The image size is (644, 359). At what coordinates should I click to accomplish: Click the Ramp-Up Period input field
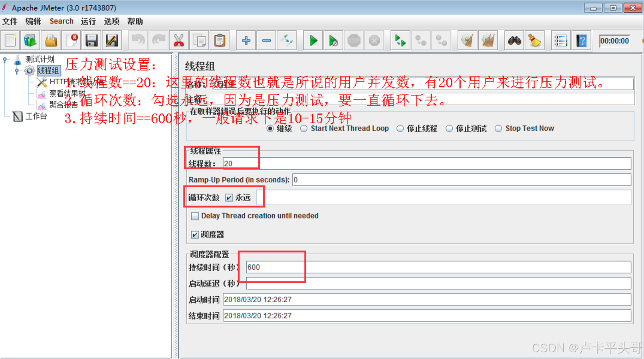[x=462, y=180]
